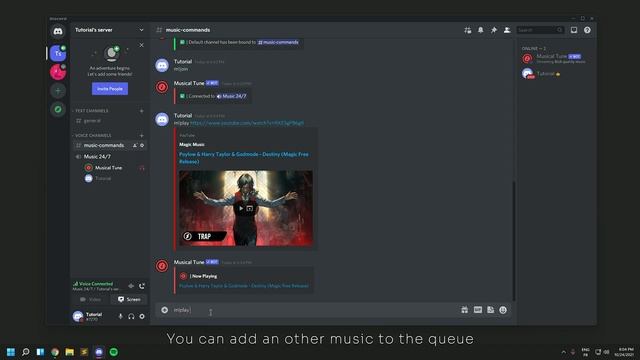
Task: Dismiss the invite friends card
Action: pos(141,45)
